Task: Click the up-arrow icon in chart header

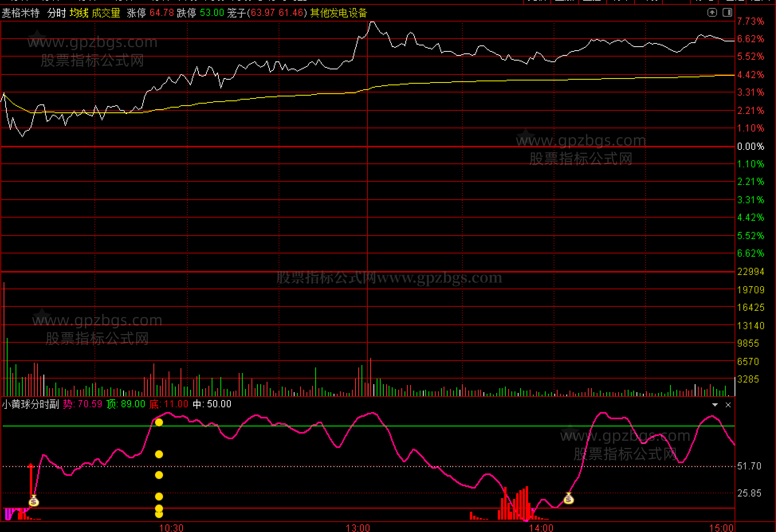Action: [712, 12]
